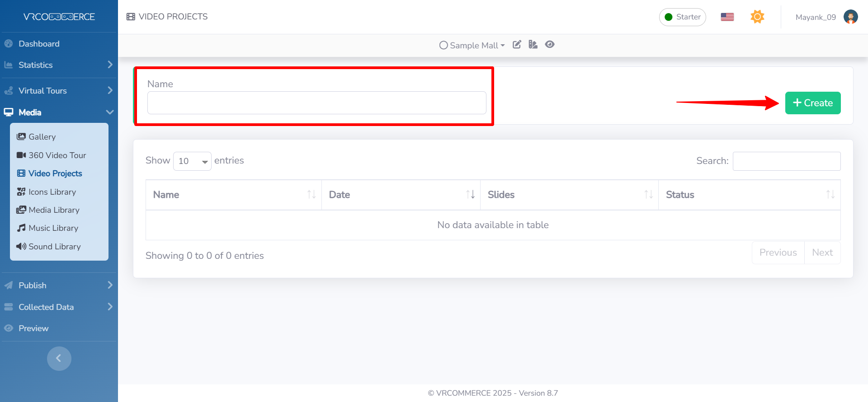Open the Show entries count dropdown
This screenshot has width=868, height=402.
[192, 161]
